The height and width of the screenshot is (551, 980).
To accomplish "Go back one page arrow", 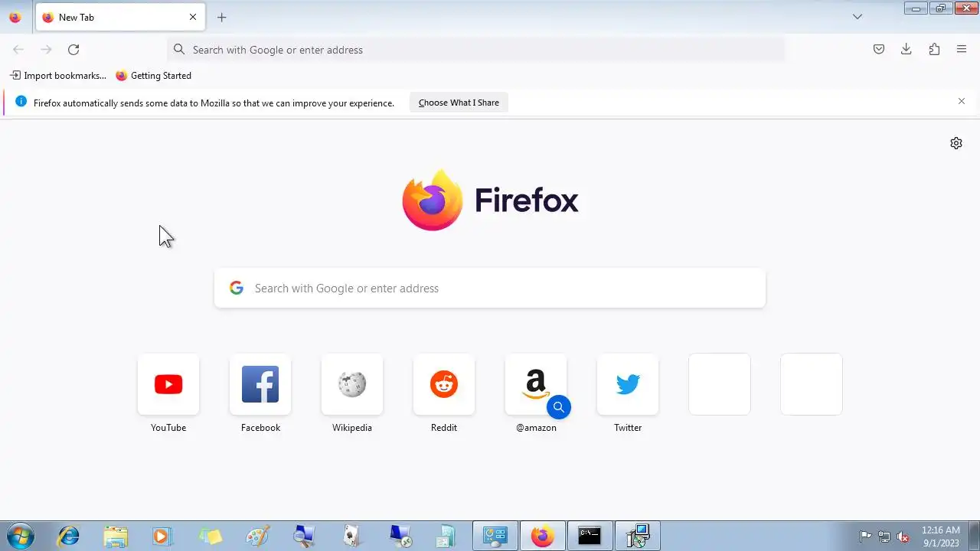I will [x=18, y=50].
